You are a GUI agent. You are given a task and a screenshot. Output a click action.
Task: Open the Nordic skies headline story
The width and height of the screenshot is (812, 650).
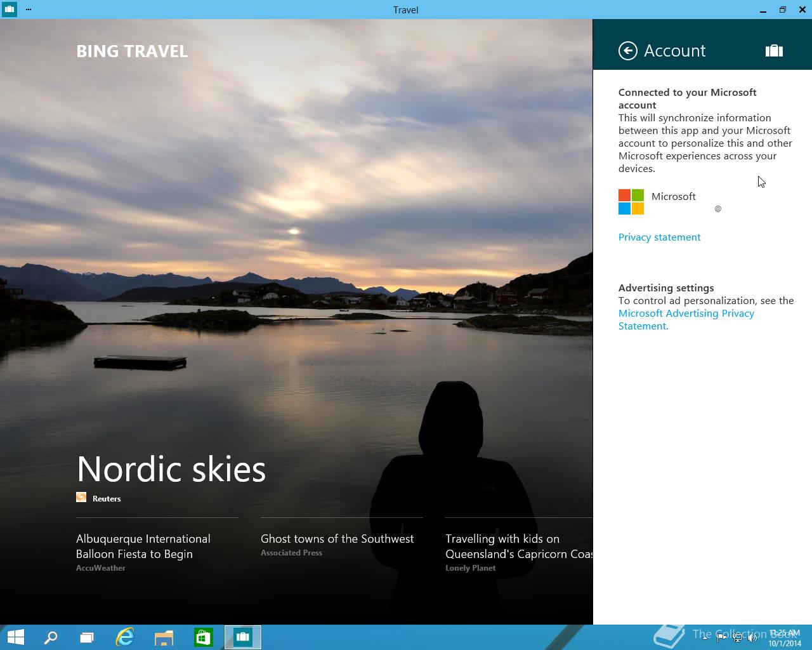pos(171,469)
